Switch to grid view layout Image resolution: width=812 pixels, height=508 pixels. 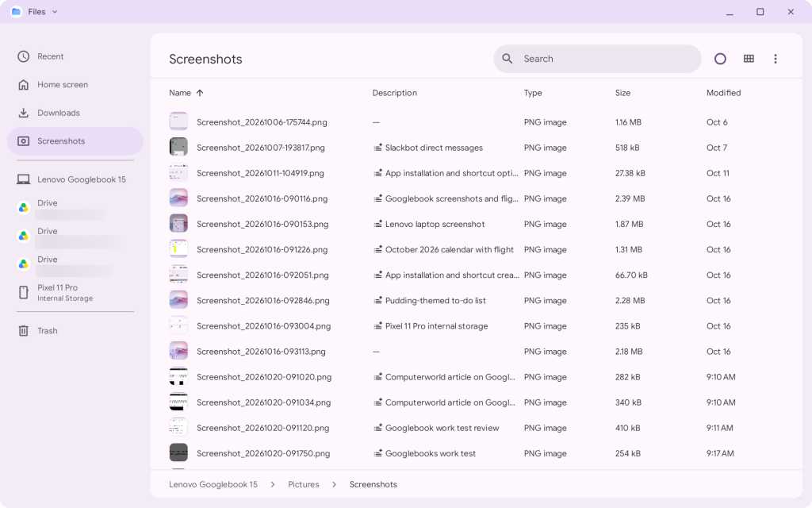pos(749,59)
